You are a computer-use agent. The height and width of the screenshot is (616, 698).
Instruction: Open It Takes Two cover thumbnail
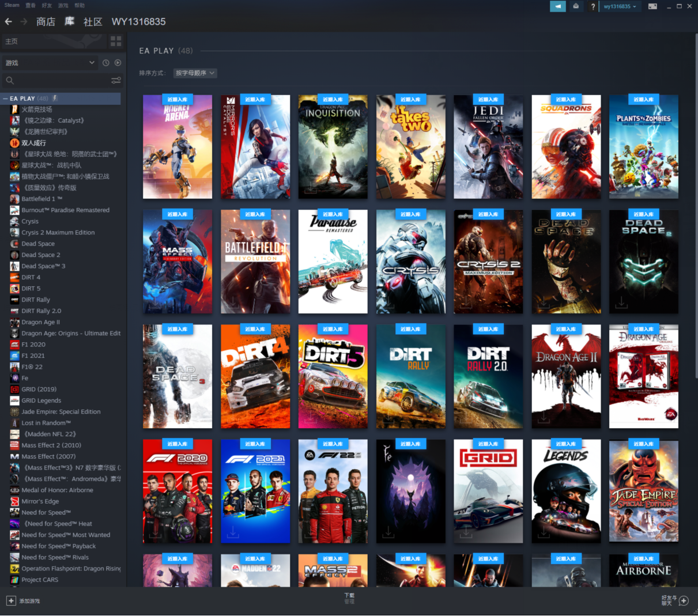[x=411, y=147]
